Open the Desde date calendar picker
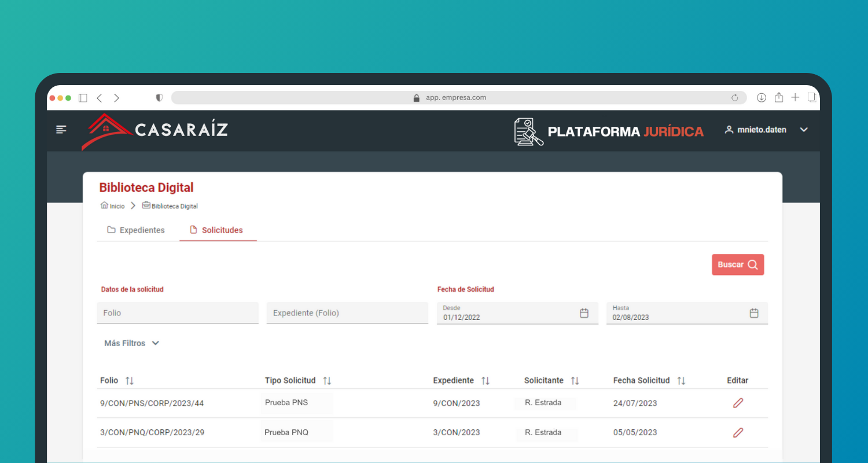Screen dimensions: 868x463 pyautogui.click(x=584, y=313)
